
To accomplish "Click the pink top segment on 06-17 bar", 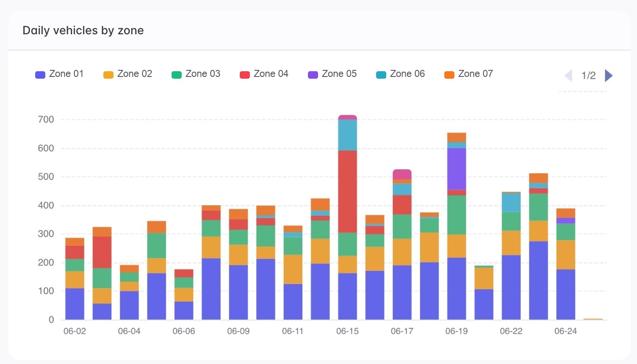I will [x=402, y=175].
